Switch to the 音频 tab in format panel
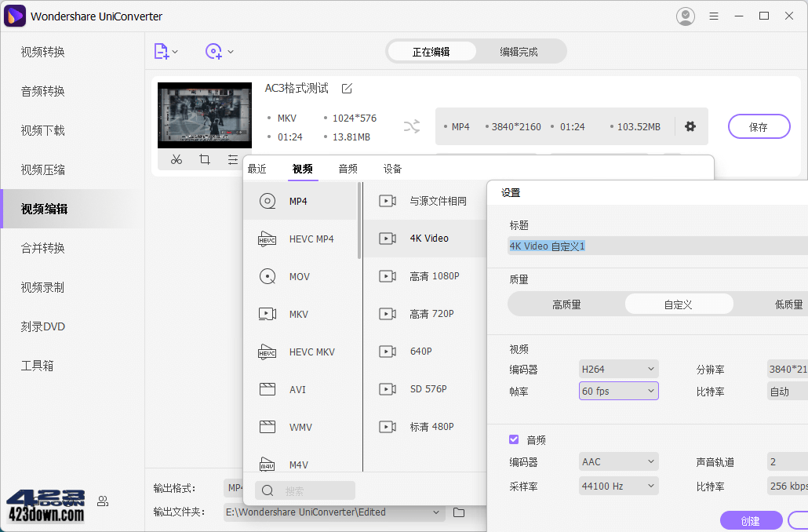Image resolution: width=808 pixels, height=532 pixels. point(347,167)
